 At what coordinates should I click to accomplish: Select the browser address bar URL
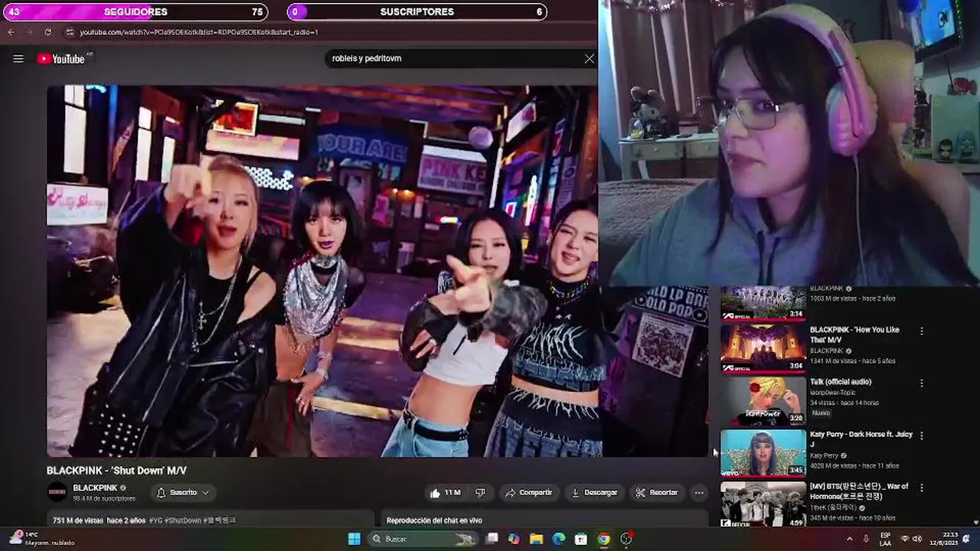click(x=199, y=32)
